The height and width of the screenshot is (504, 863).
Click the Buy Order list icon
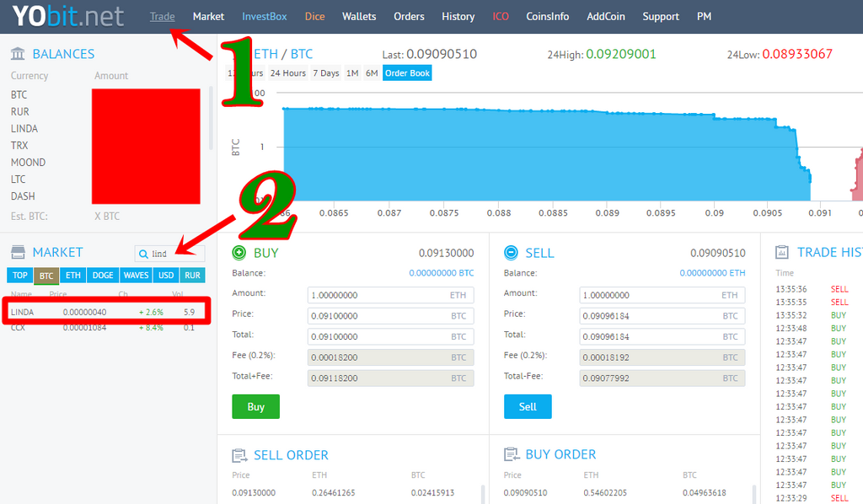coord(512,454)
